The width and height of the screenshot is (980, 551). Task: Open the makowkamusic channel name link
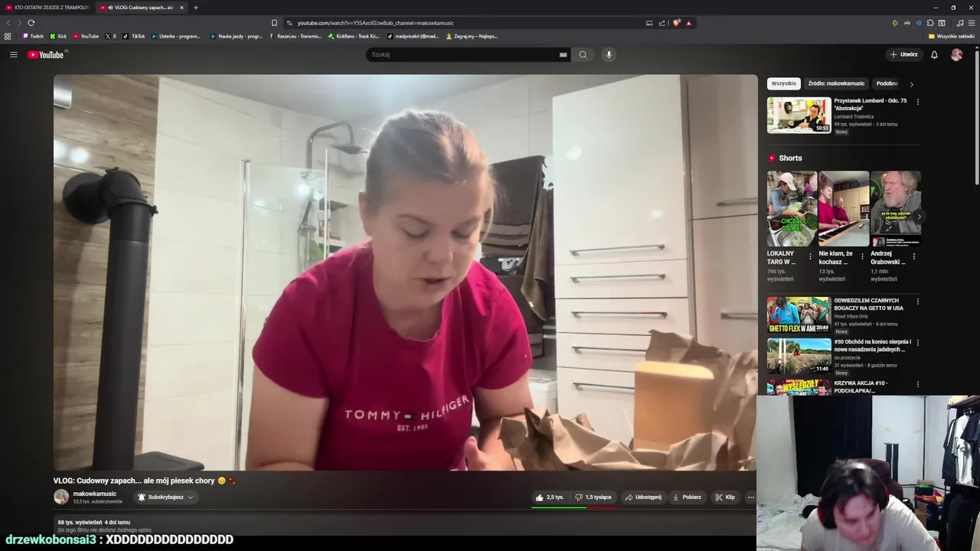pyautogui.click(x=95, y=494)
